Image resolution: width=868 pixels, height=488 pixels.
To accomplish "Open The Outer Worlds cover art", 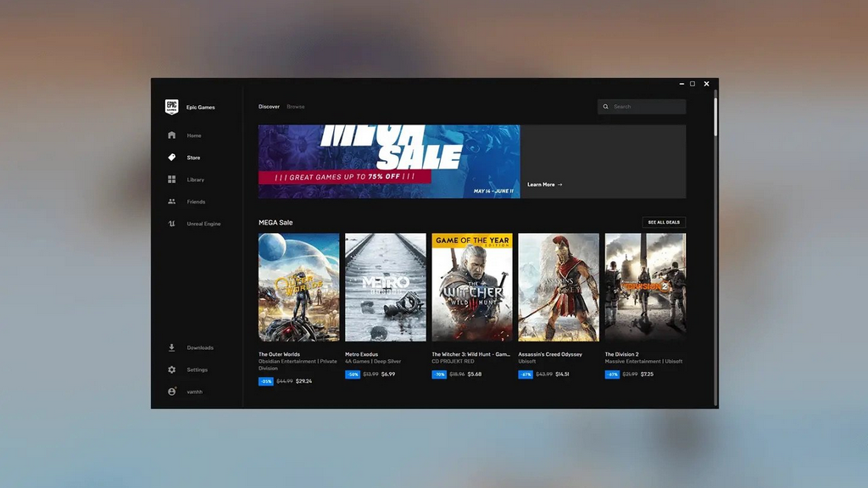I will (299, 287).
